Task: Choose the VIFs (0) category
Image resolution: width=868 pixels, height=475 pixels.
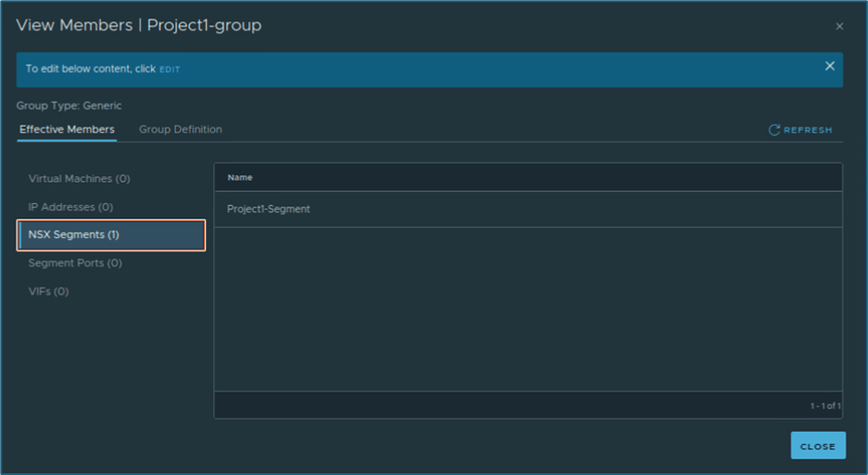Action: tap(49, 292)
